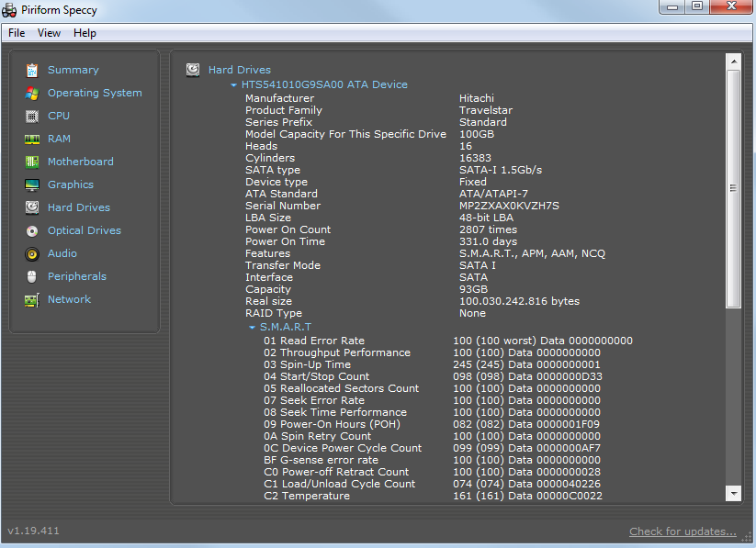The width and height of the screenshot is (756, 548).
Task: Click the C1 Load/Unload Cycle Count row
Action: point(433,484)
